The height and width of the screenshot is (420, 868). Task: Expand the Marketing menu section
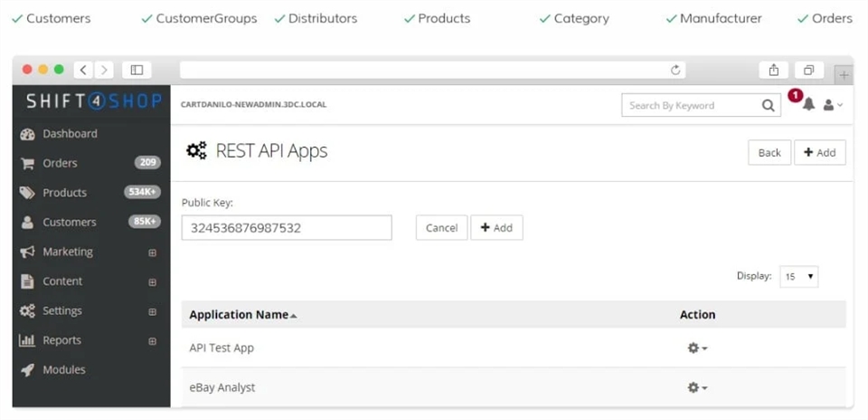tap(152, 253)
